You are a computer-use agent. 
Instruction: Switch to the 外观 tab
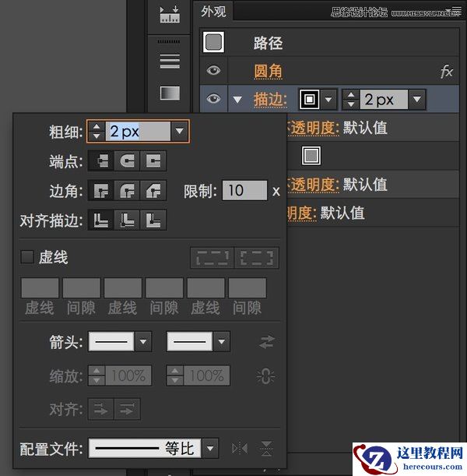pyautogui.click(x=213, y=12)
